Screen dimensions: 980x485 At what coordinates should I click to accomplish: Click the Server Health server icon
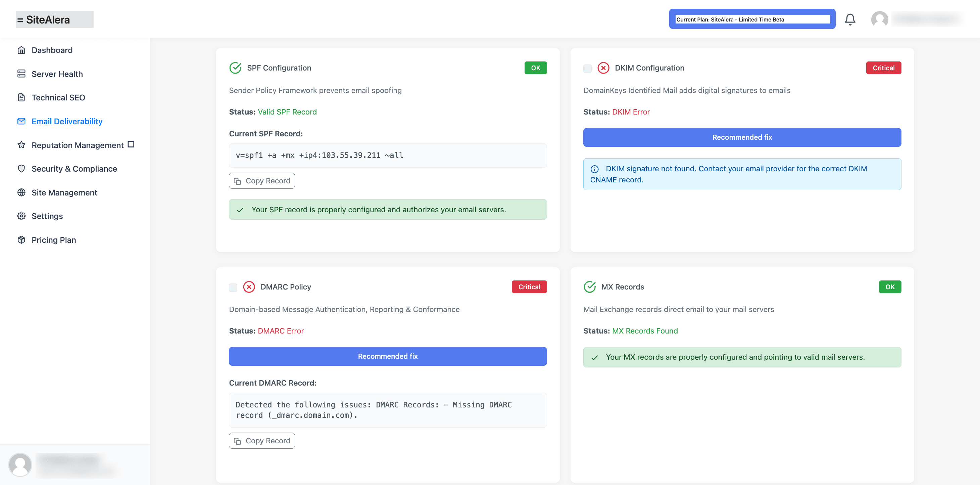coord(21,74)
